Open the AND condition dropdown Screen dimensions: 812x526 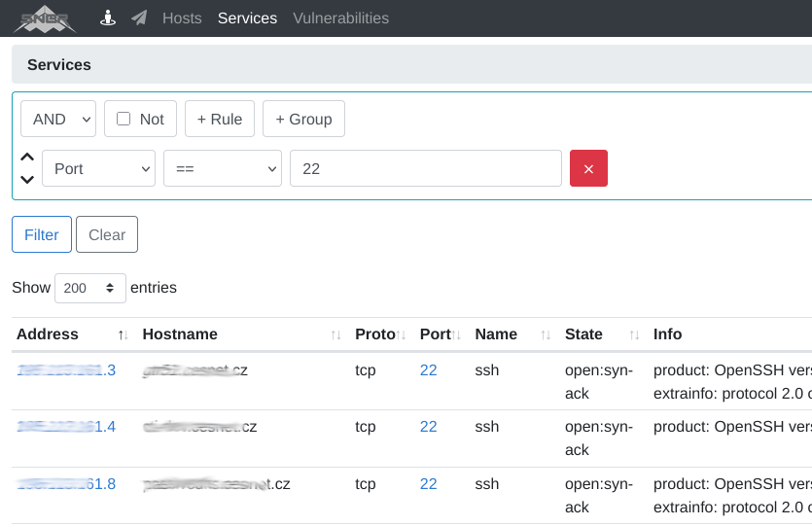(58, 119)
